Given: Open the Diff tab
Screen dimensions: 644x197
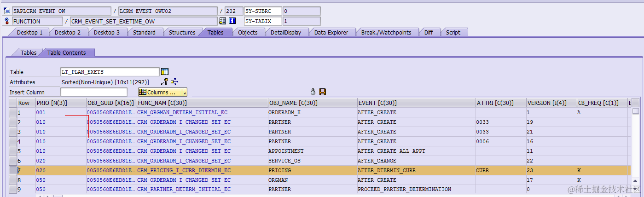Looking at the screenshot, I should coord(429,32).
